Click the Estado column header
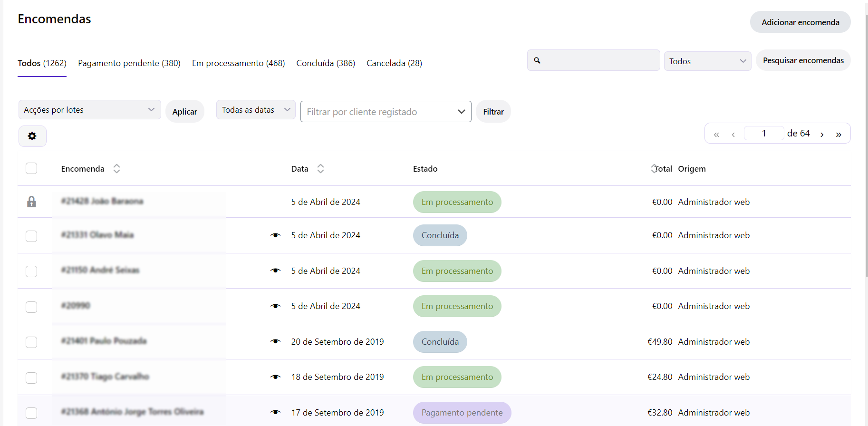Screen dimensions: 868x426 (x=425, y=169)
